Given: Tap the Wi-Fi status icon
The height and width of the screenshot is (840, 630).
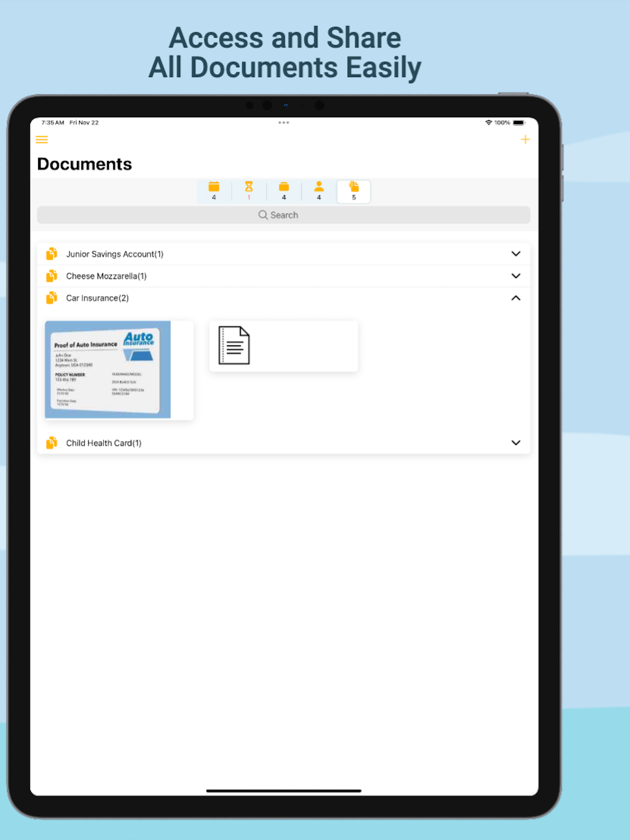Looking at the screenshot, I should point(488,122).
